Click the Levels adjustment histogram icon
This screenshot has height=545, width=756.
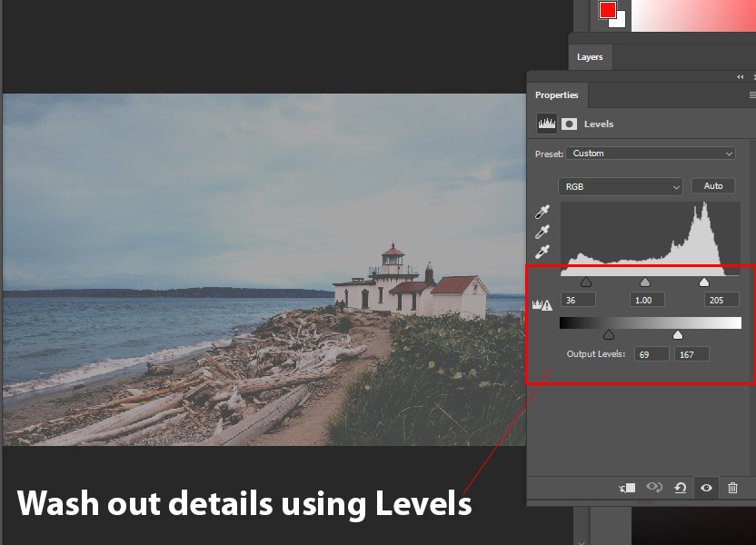pyautogui.click(x=547, y=124)
